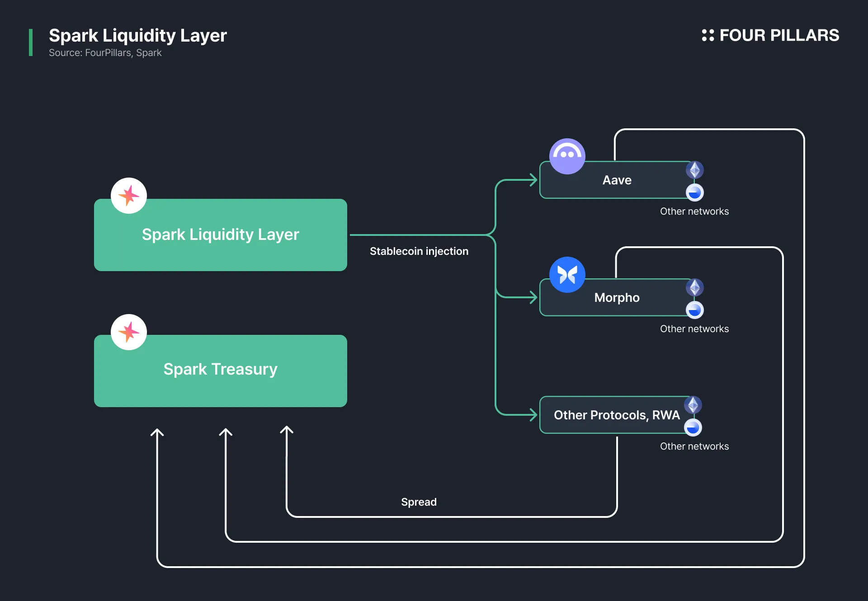
Task: Select the Morpho protocol box
Action: (x=617, y=297)
